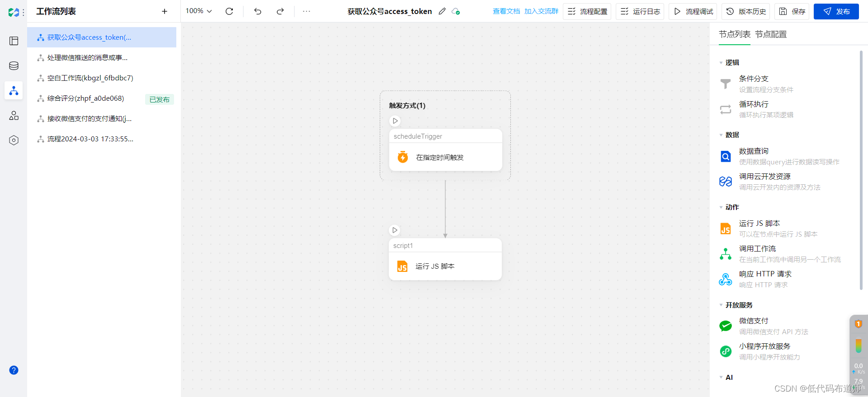Open the components shapes sidebar icon
The width and height of the screenshot is (868, 397).
(14, 116)
